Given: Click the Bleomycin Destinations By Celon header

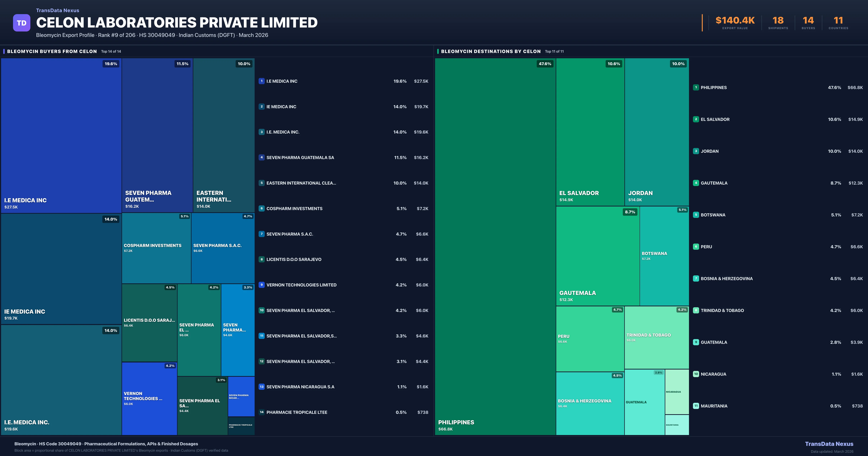Looking at the screenshot, I should tap(491, 51).
